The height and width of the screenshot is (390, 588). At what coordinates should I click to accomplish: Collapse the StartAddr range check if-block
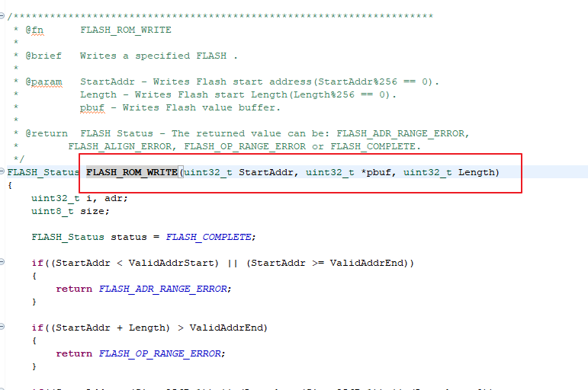[x=2, y=262]
